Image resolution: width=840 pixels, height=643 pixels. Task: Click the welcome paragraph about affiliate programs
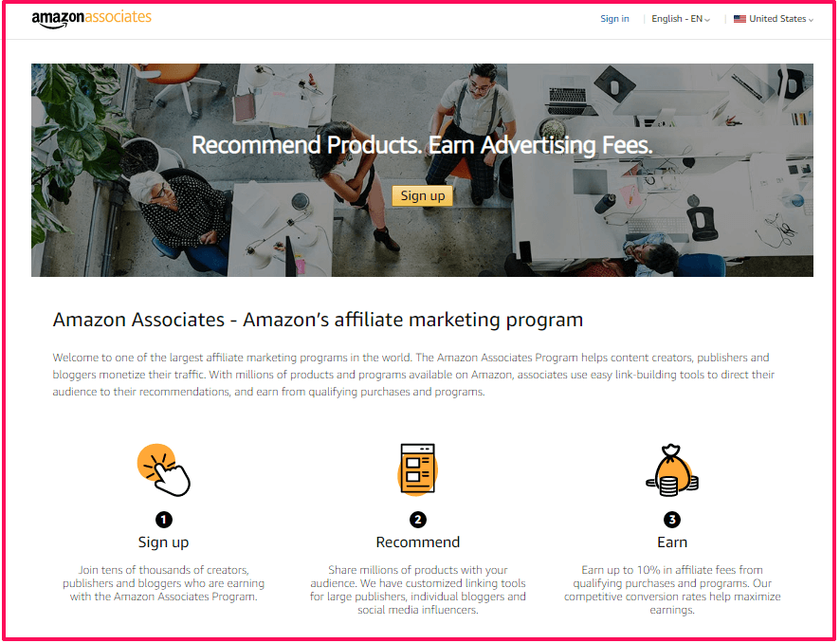pyautogui.click(x=413, y=375)
